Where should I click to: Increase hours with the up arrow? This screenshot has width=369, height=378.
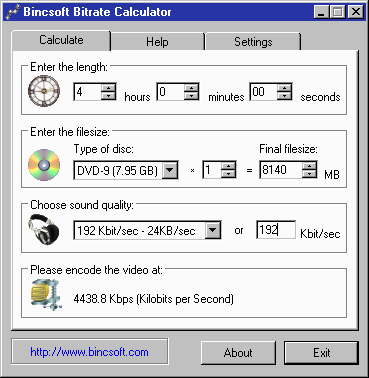pos(108,88)
